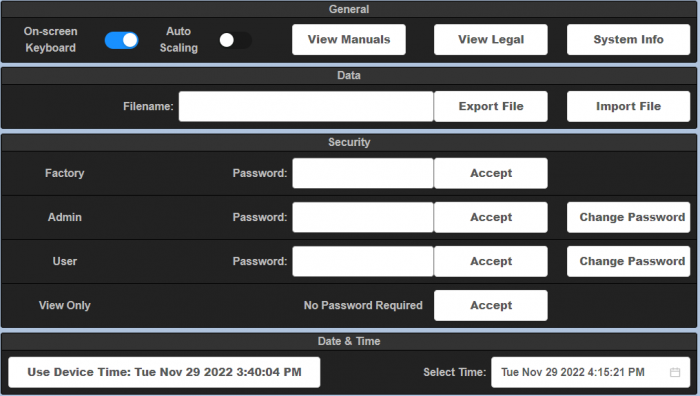Enable the Auto Scaling toggle

(x=235, y=40)
